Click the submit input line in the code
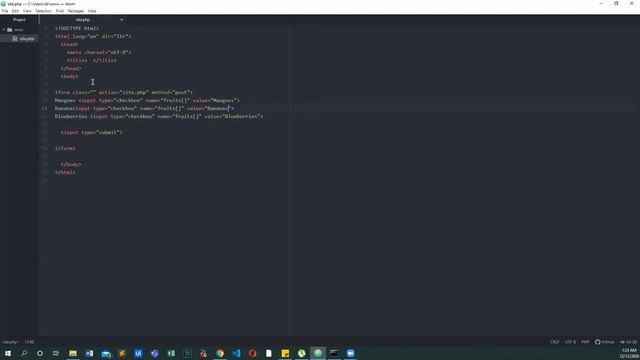The height and width of the screenshot is (360, 640). pos(91,132)
